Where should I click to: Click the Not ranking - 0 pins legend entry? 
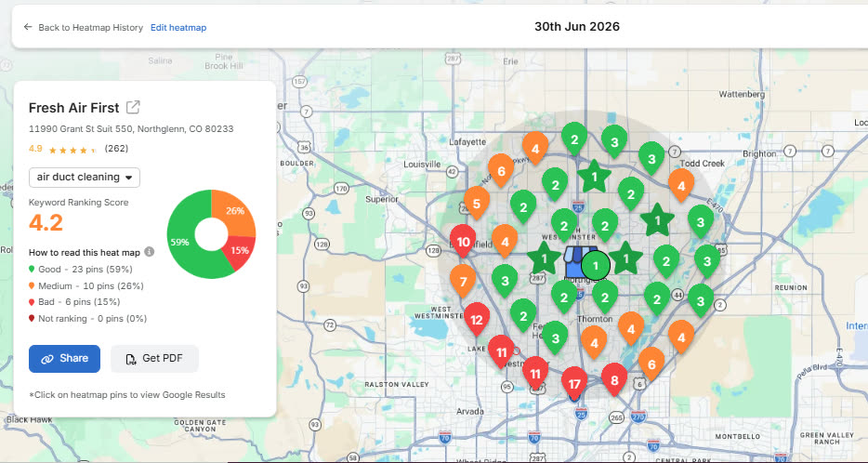[x=88, y=319]
